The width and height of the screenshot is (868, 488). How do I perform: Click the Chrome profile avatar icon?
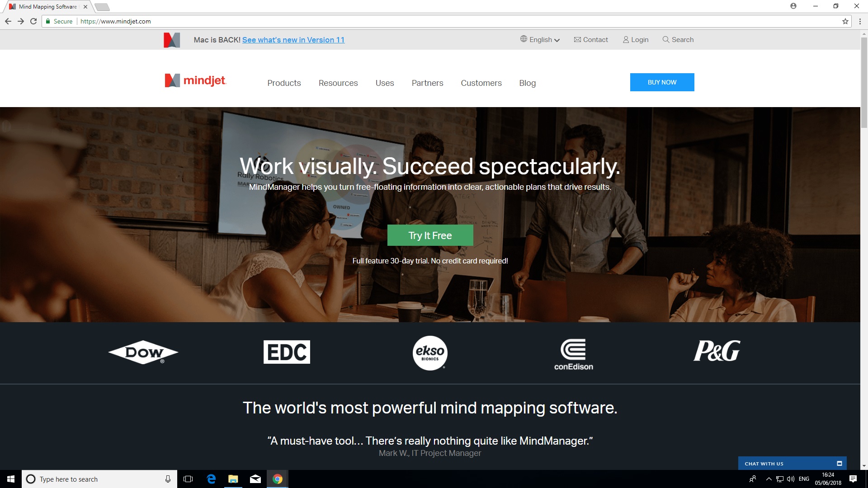pyautogui.click(x=793, y=6)
